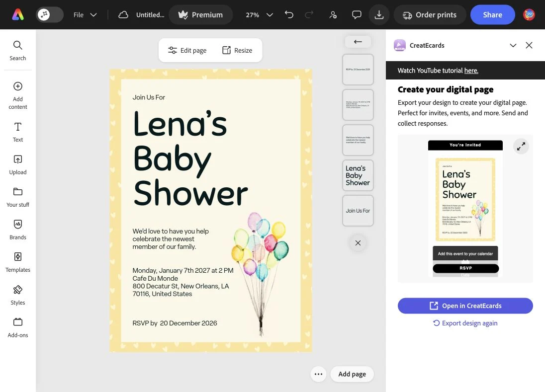The height and width of the screenshot is (392, 545).
Task: Click the RSVP button in preview
Action: click(466, 268)
